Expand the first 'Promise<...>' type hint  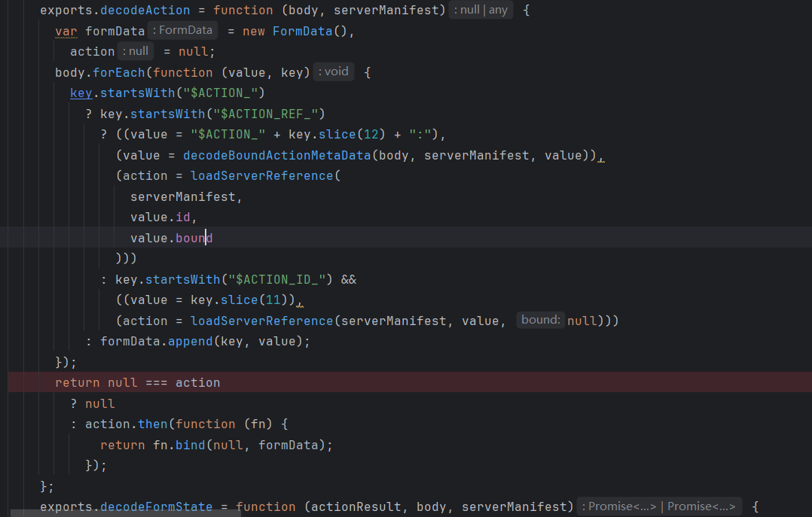coord(622,506)
